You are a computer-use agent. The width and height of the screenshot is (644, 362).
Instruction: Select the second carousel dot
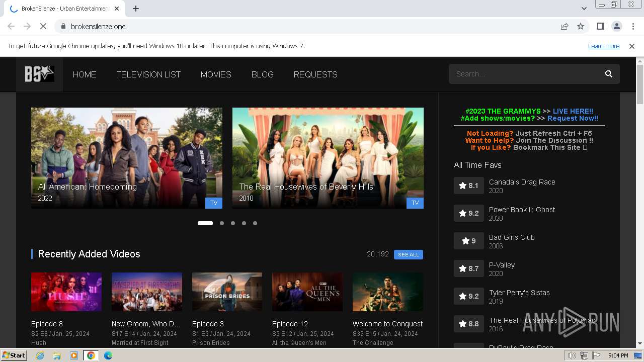222,223
